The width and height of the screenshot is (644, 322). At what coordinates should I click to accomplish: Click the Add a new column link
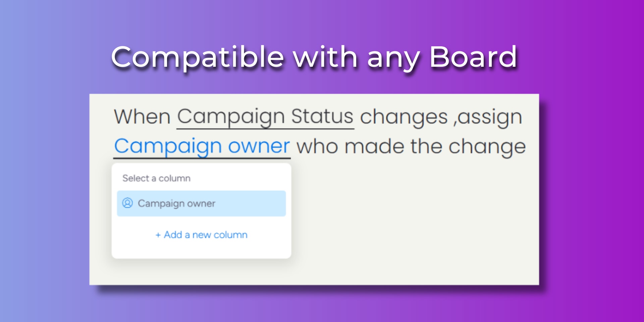pos(201,235)
